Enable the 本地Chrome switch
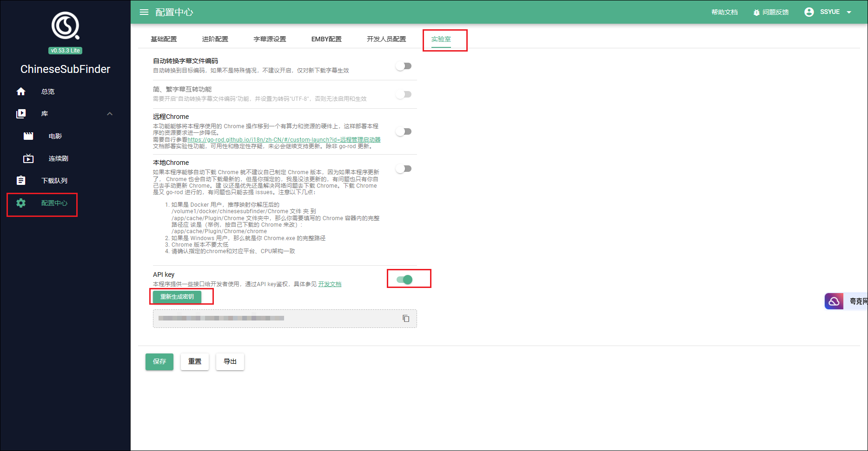This screenshot has width=868, height=451. coord(404,169)
